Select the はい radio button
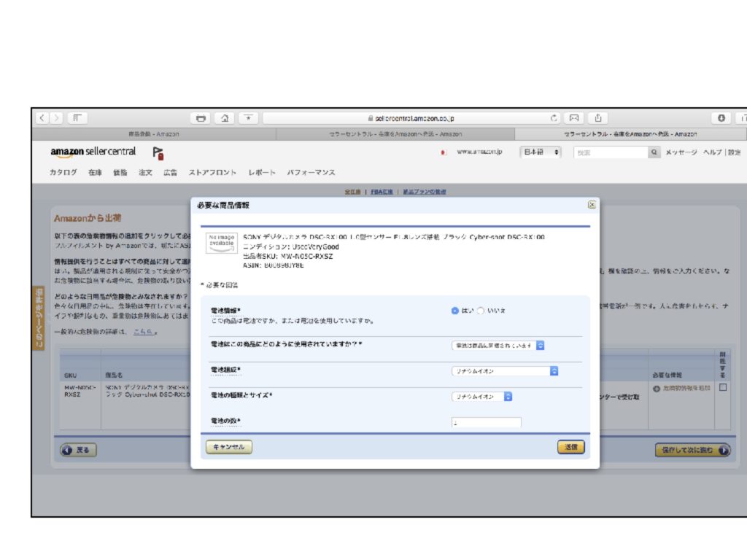 [x=455, y=311]
